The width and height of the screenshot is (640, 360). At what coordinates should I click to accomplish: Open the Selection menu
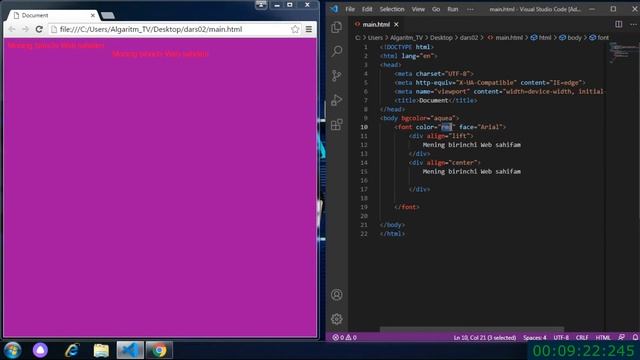[x=392, y=9]
